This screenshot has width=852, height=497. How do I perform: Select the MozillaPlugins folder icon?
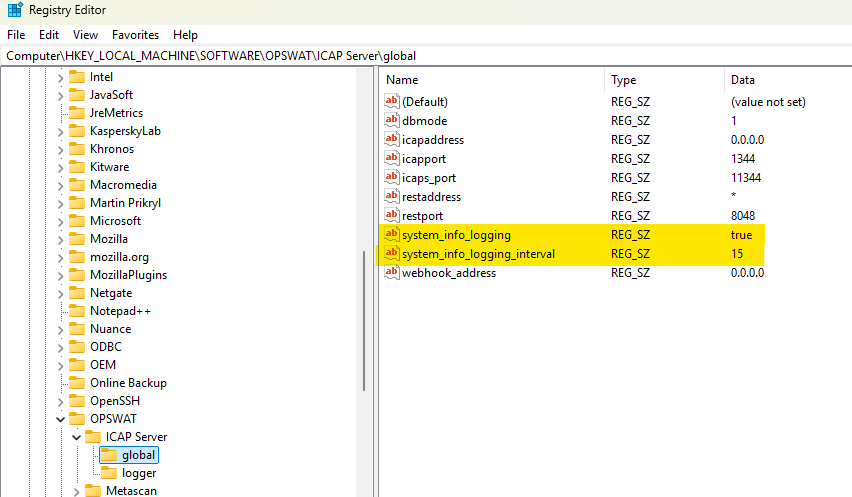pos(77,274)
